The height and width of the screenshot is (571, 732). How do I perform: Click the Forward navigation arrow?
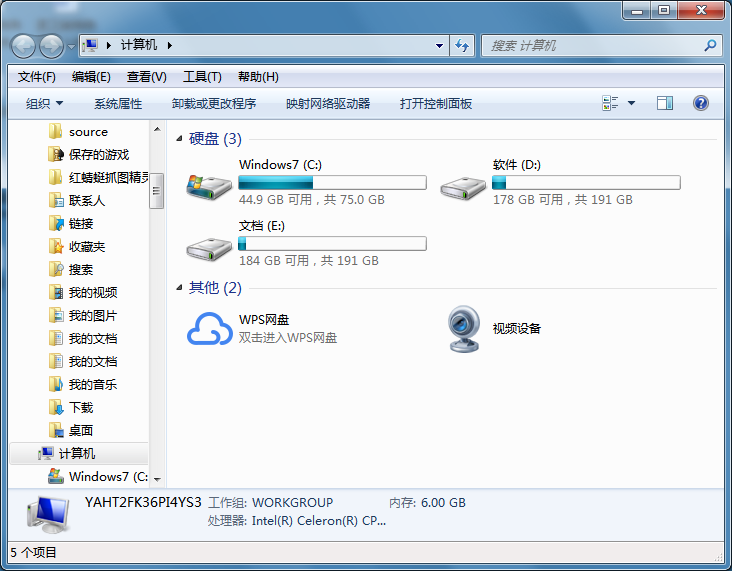click(51, 45)
